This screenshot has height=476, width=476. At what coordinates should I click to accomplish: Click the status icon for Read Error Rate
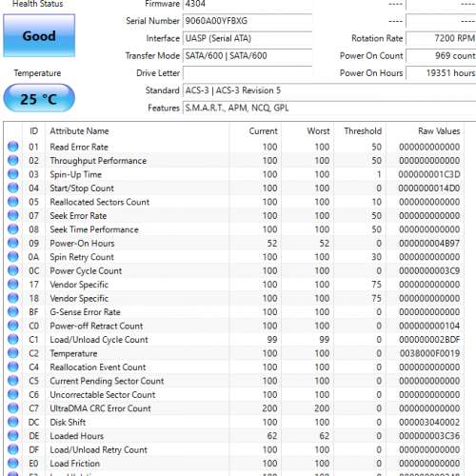tap(13, 147)
